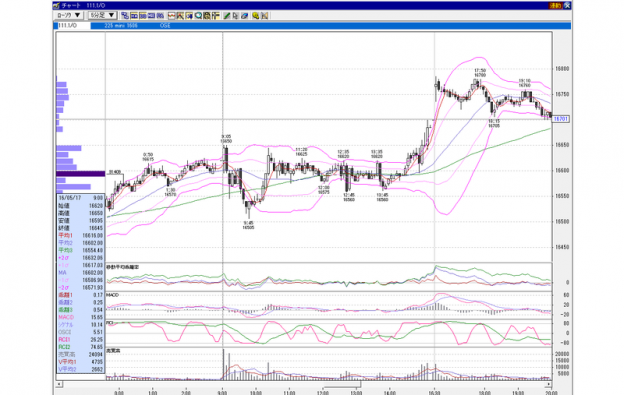624x395 pixels.
Task: Click the magnifying glass zoom icon
Action: pos(198,16)
